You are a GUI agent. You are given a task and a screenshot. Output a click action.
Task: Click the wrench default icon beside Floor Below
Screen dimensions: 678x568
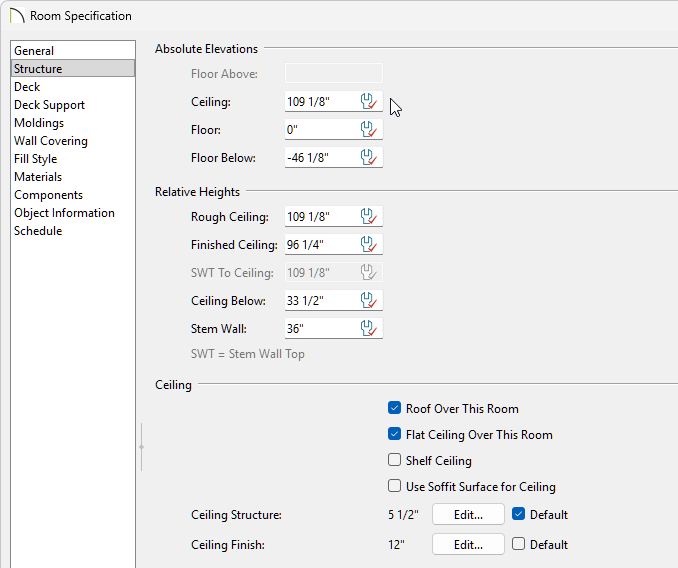[x=369, y=158]
